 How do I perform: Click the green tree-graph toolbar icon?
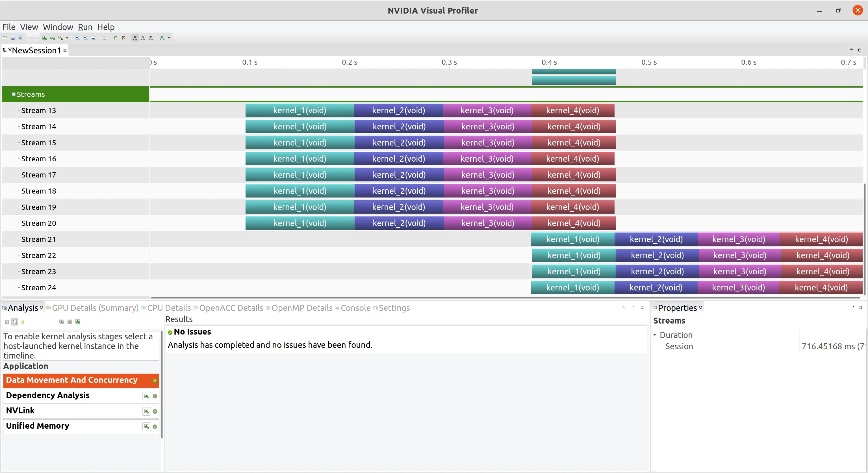[x=162, y=38]
